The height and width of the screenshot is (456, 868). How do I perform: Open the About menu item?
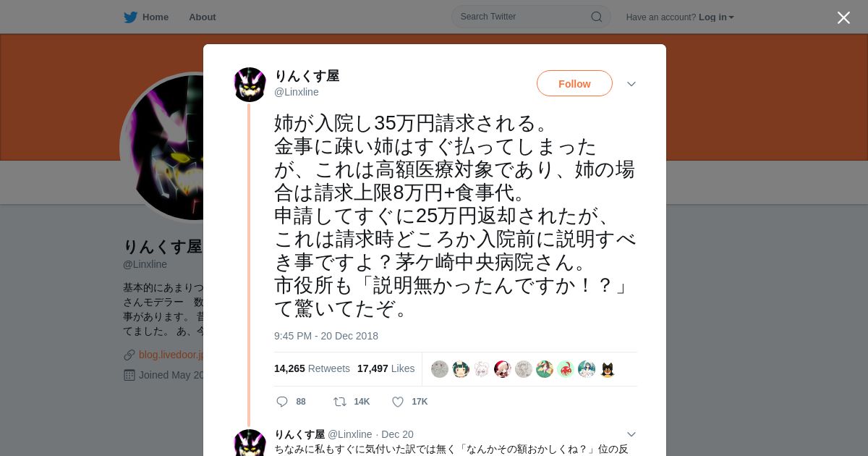tap(203, 17)
